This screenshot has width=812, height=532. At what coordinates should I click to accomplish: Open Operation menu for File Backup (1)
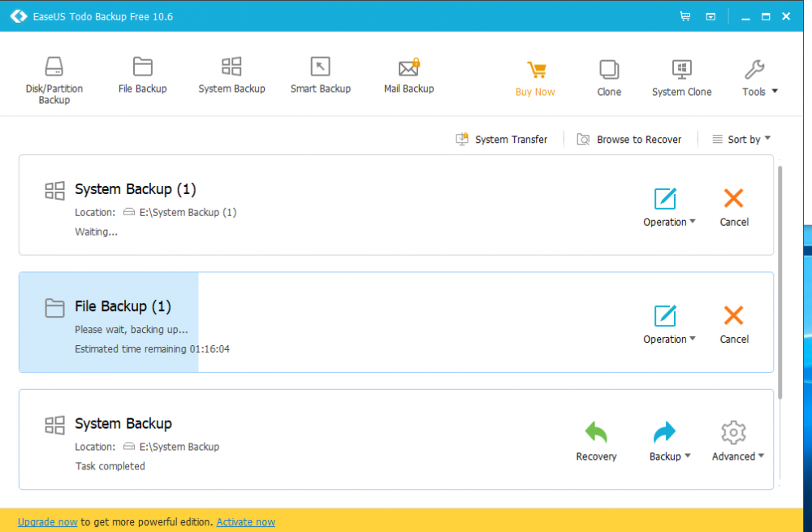tap(669, 324)
